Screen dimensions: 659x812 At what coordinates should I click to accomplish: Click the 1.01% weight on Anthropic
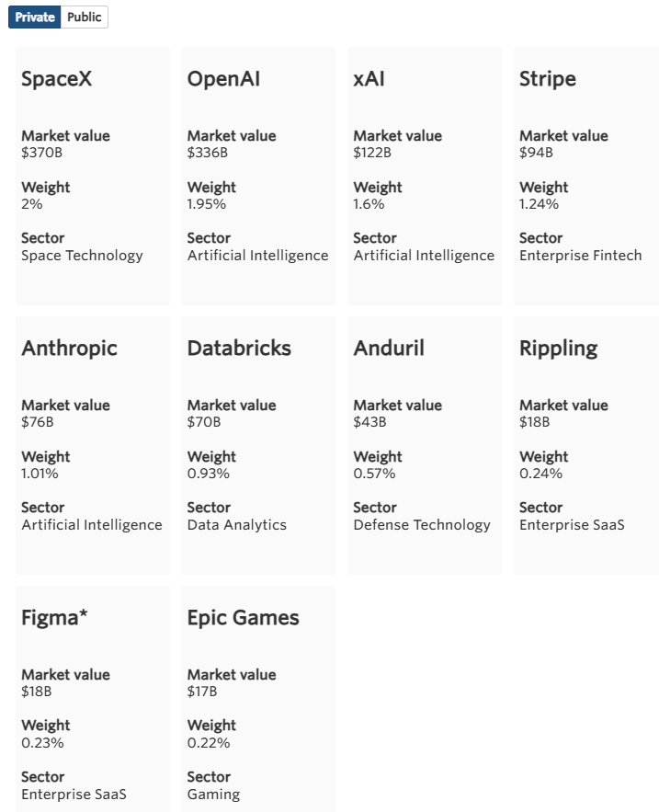pos(40,474)
